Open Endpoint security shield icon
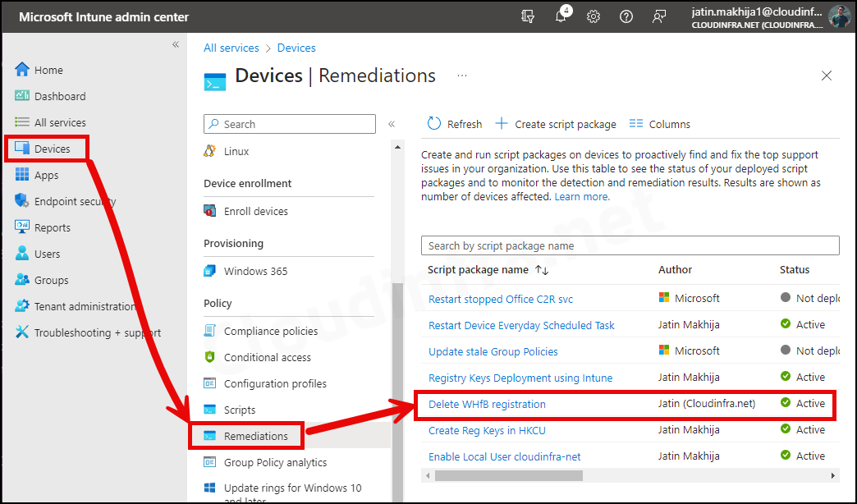The width and height of the screenshot is (857, 504). tap(22, 200)
